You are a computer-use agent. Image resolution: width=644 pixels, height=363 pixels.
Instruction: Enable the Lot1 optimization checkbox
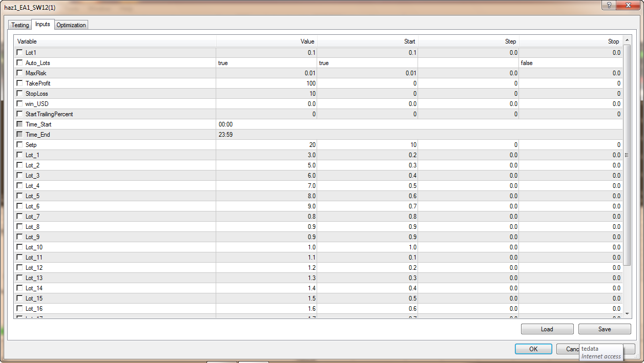coord(20,52)
